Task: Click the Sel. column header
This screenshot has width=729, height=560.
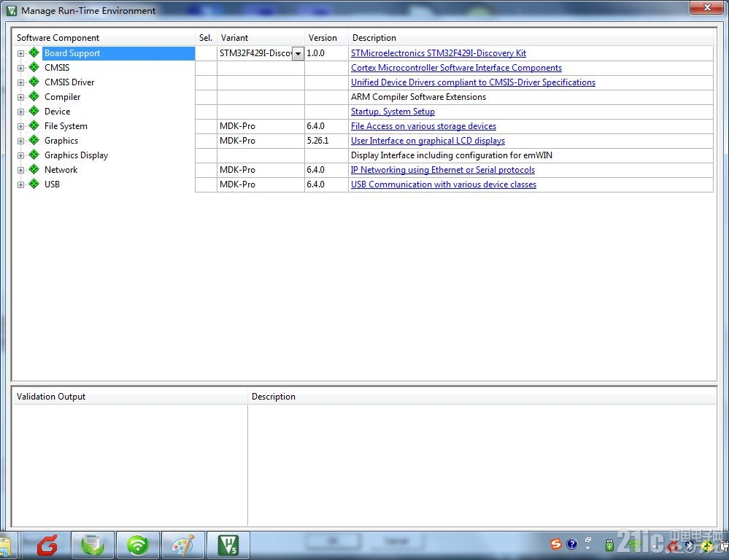Action: (x=206, y=38)
